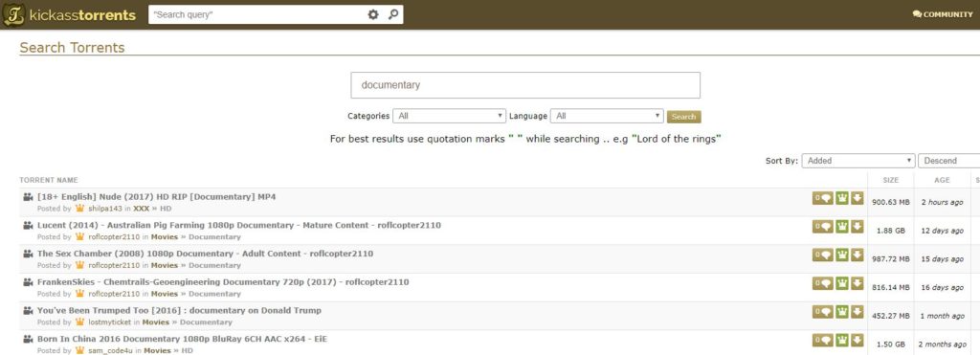Click the Search button

[683, 116]
